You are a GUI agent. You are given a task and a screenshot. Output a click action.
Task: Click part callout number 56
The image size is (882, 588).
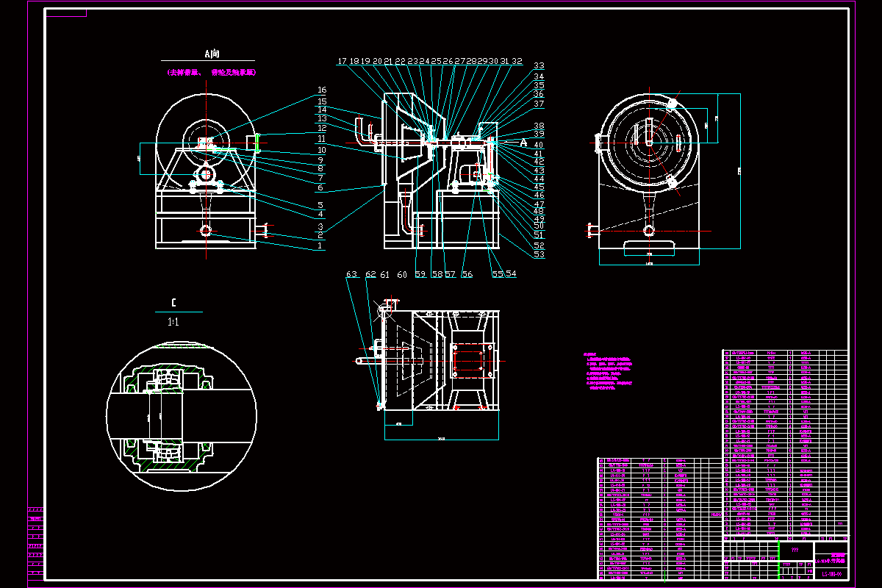(x=467, y=274)
